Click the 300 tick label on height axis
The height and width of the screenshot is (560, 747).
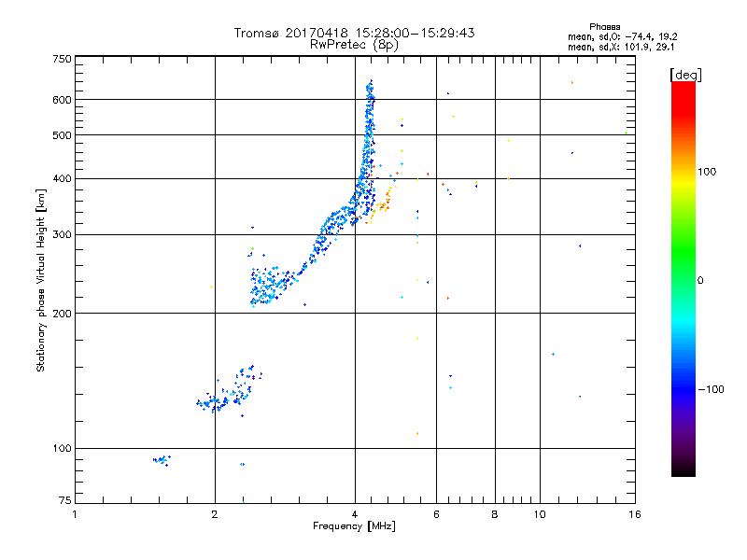(x=62, y=235)
